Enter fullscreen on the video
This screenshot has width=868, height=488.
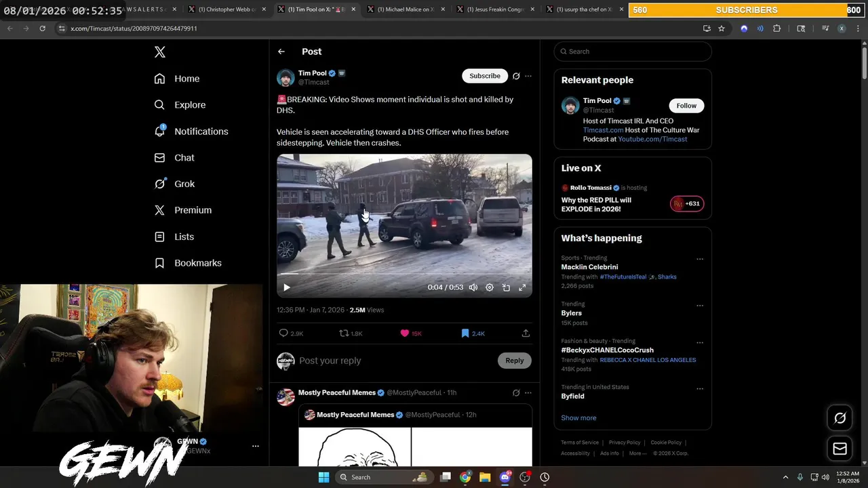[x=522, y=287]
